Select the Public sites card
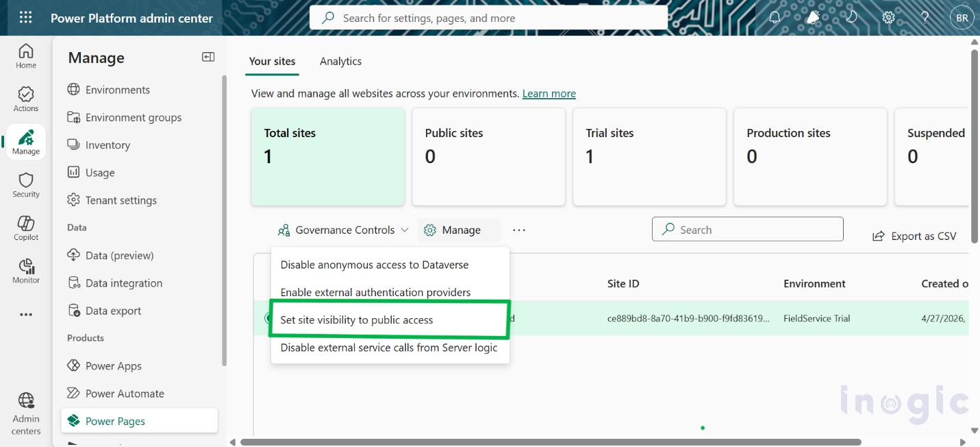980x447 pixels. coord(488,156)
